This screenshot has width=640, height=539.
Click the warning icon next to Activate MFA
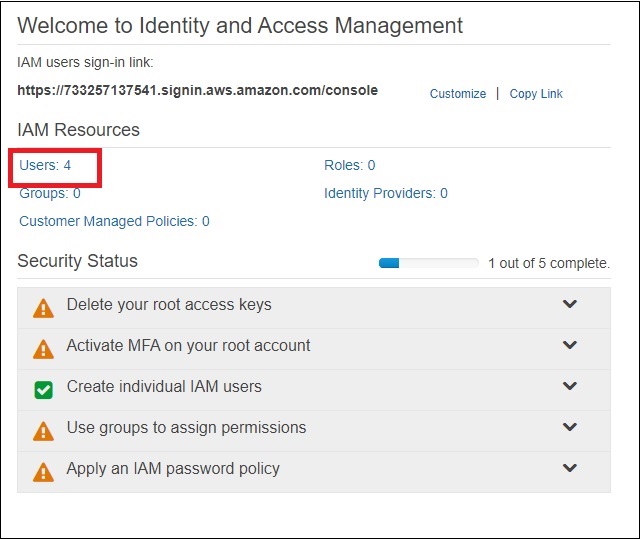pyautogui.click(x=44, y=349)
